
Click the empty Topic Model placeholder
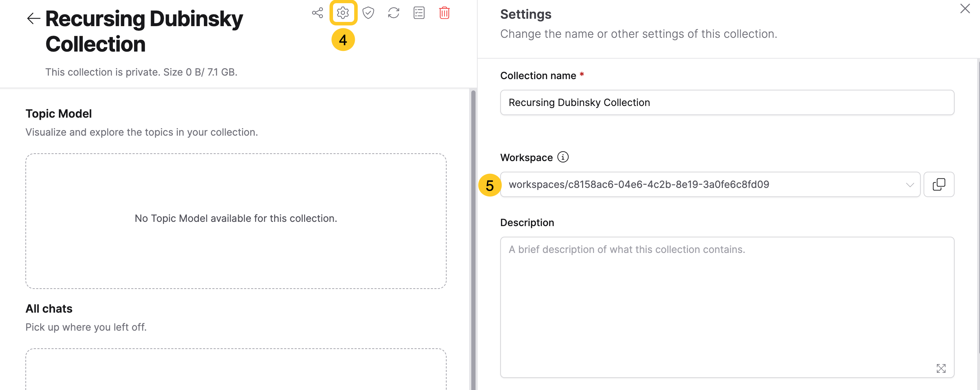coord(236,218)
